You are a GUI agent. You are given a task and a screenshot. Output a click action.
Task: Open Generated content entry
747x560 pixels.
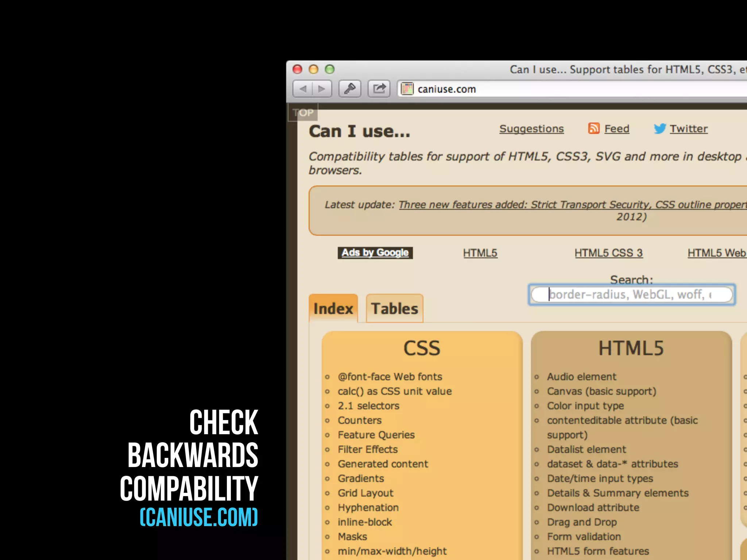tap(383, 464)
